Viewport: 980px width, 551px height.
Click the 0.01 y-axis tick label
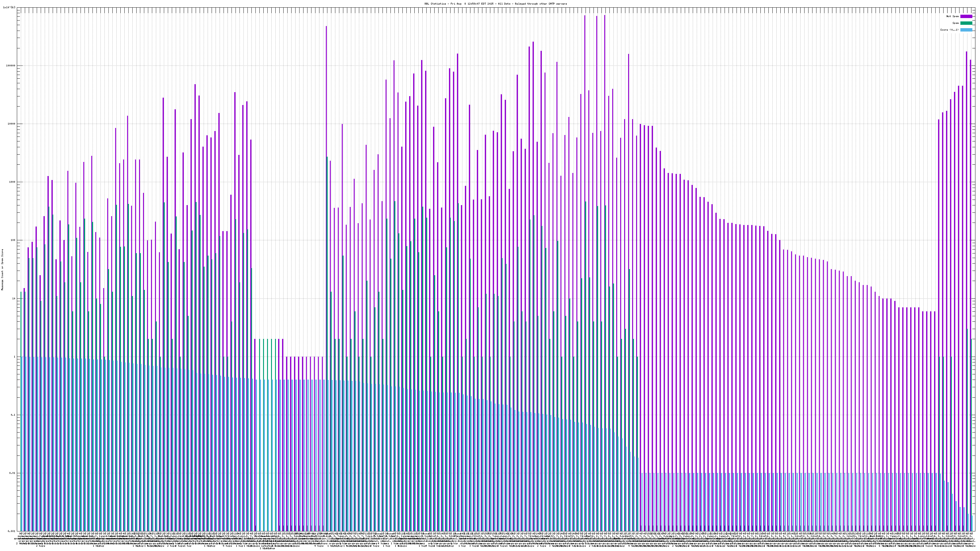pos(13,473)
